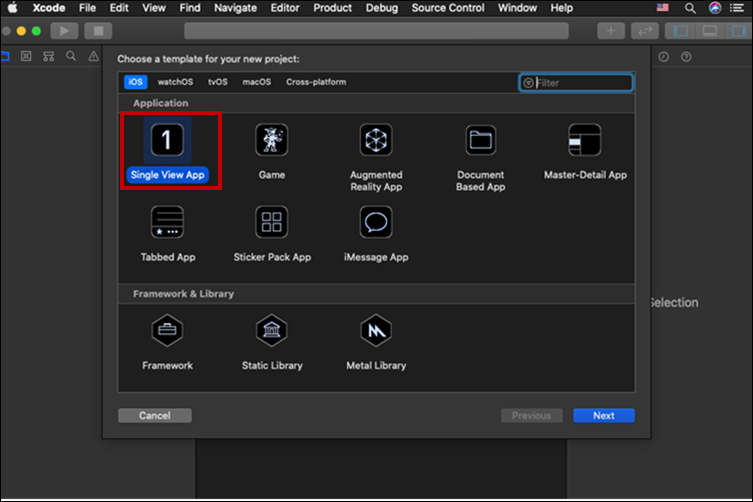Viewport: 753px width, 502px height.
Task: Open the Find menu
Action: tap(190, 8)
